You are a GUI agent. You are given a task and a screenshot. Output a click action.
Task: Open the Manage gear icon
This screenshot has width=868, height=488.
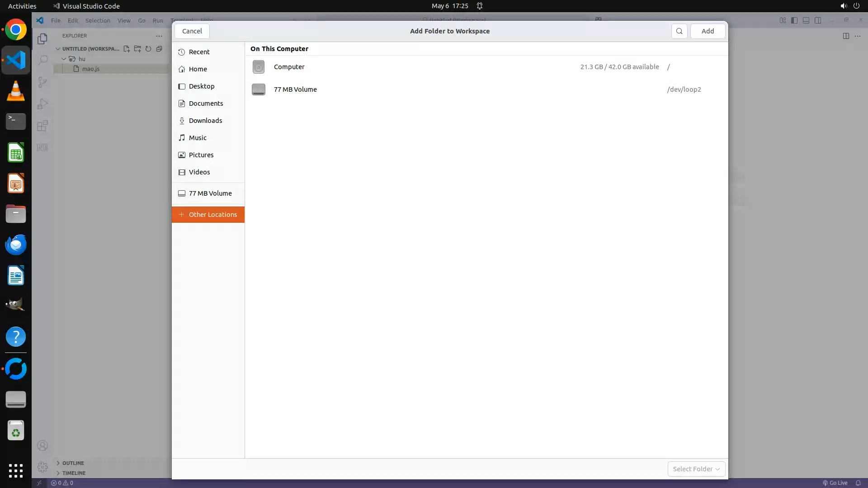42,467
